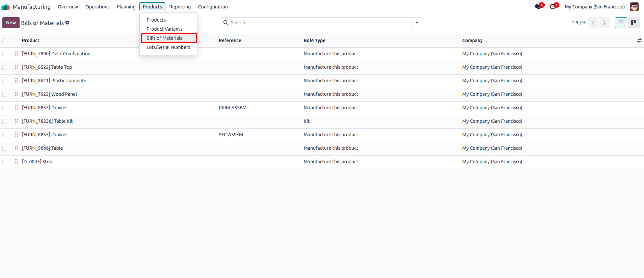Viewport: 644px width, 278px height.
Task: Go to previous page of records
Action: tap(593, 23)
